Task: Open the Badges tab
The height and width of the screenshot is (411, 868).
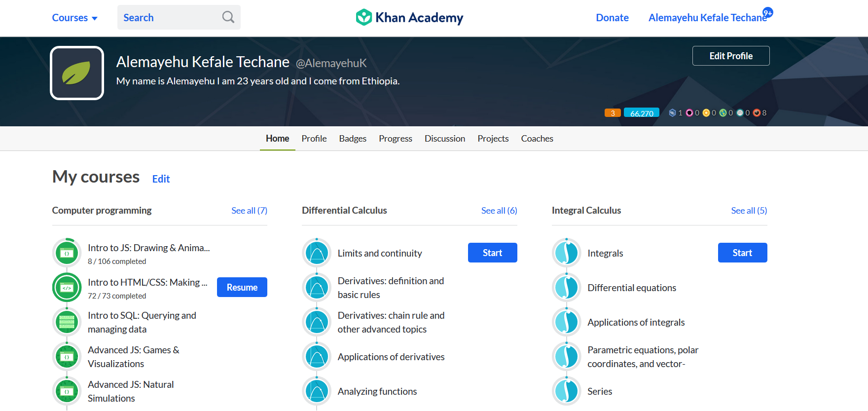Action: 353,139
